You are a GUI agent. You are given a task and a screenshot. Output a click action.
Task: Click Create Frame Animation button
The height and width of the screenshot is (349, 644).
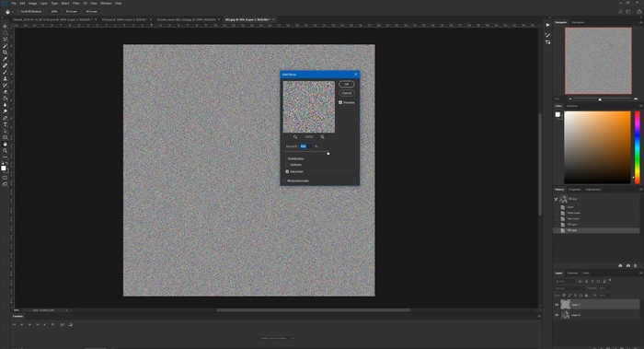pyautogui.click(x=273, y=338)
